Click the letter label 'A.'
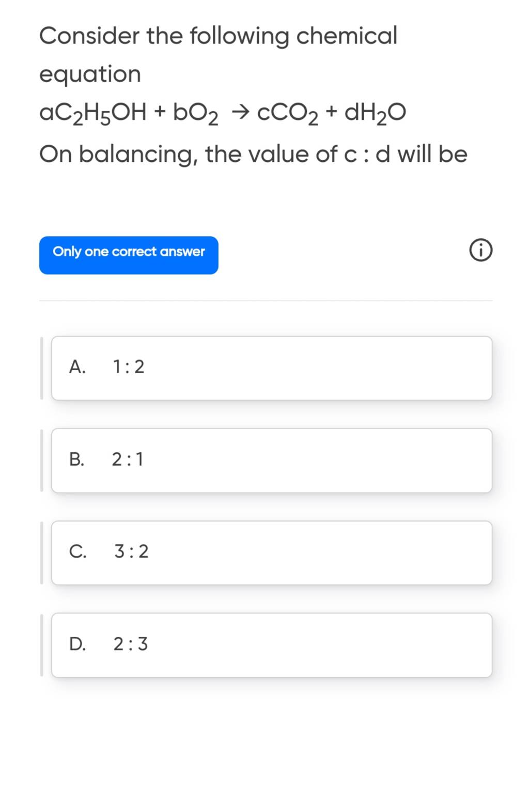 coord(77,367)
